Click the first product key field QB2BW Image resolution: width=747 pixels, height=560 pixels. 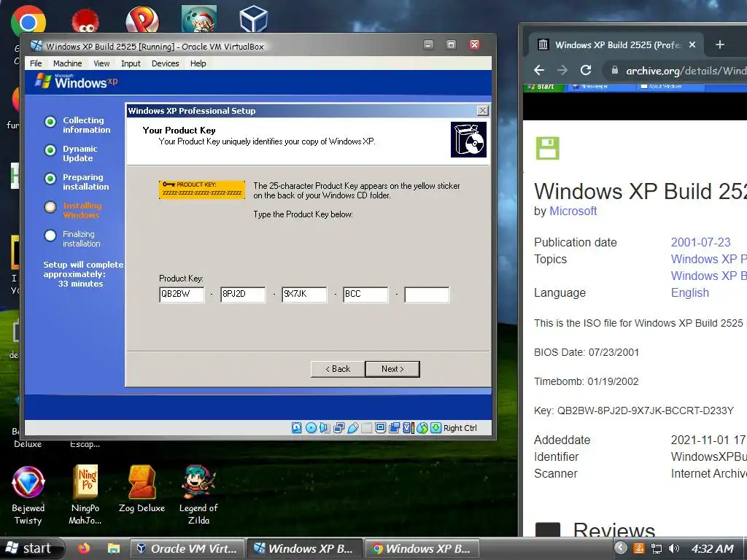coord(182,295)
